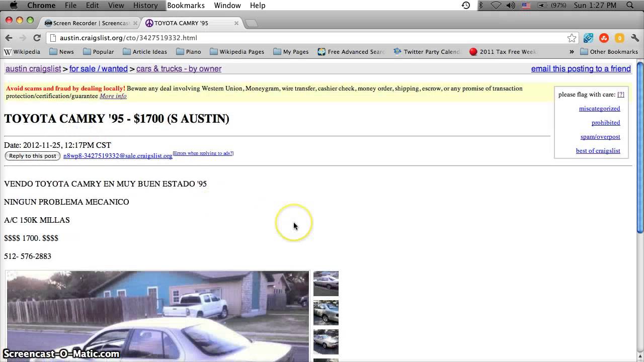Go to austin craigslist home link
The height and width of the screenshot is (362, 644).
point(33,69)
